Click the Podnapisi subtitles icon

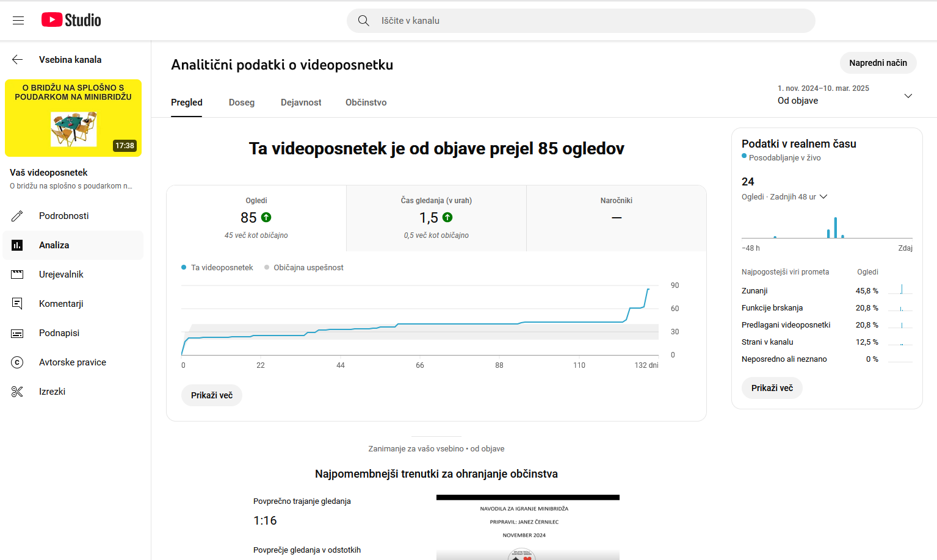(x=17, y=333)
